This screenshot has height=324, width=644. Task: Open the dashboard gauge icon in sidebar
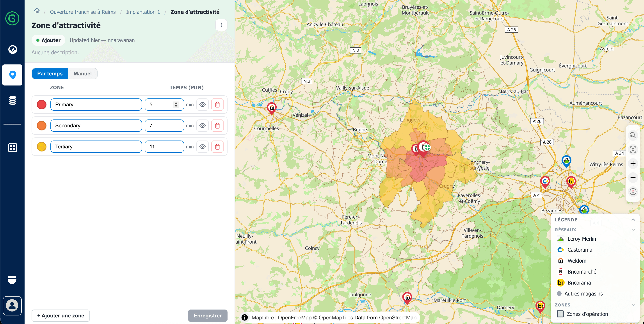[x=12, y=49]
